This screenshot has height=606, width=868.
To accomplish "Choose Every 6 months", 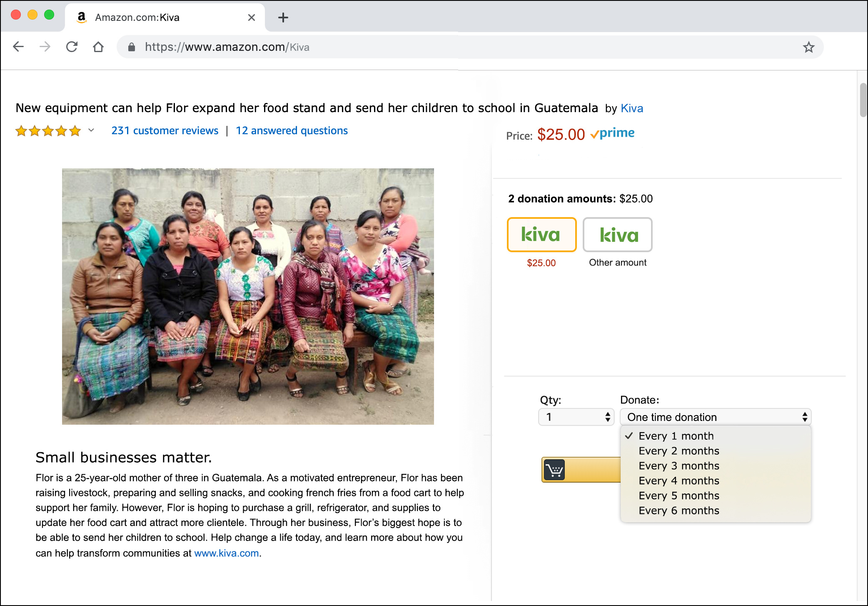I will click(715, 511).
